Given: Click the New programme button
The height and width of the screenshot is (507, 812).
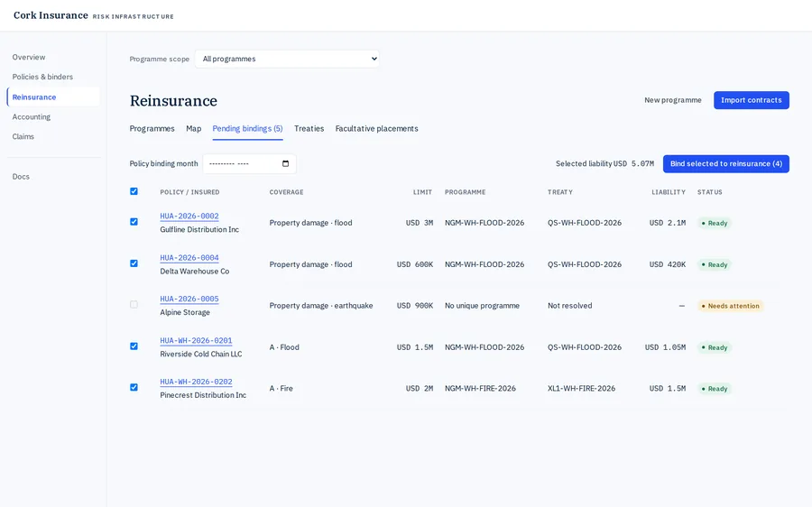Looking at the screenshot, I should pos(673,100).
